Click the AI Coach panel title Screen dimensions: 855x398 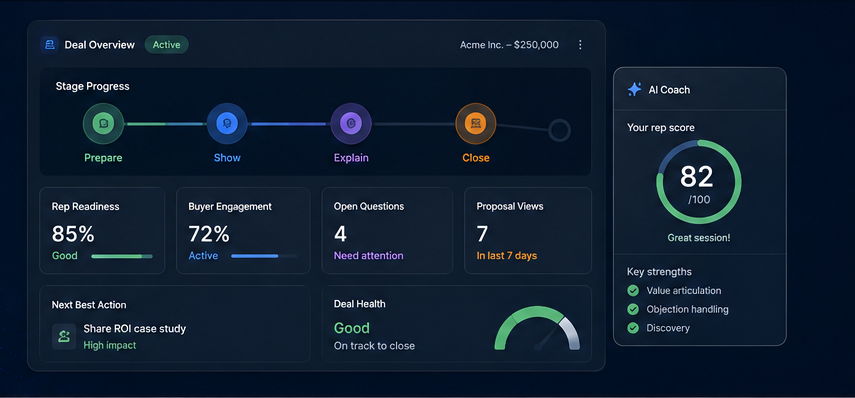click(669, 90)
